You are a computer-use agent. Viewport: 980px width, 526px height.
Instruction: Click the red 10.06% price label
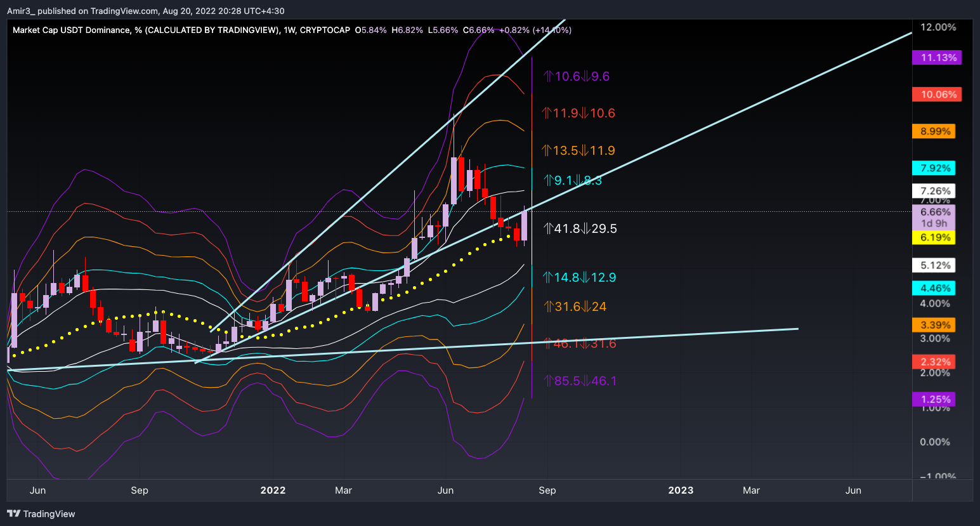[x=937, y=95]
